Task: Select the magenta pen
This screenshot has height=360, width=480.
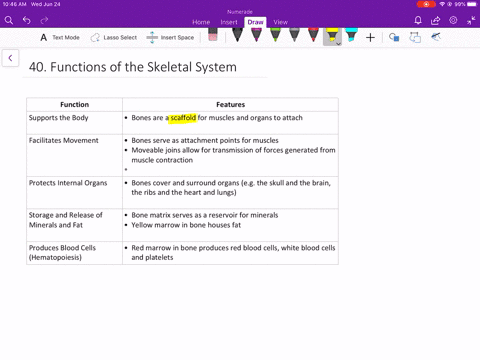Action: 256,35
